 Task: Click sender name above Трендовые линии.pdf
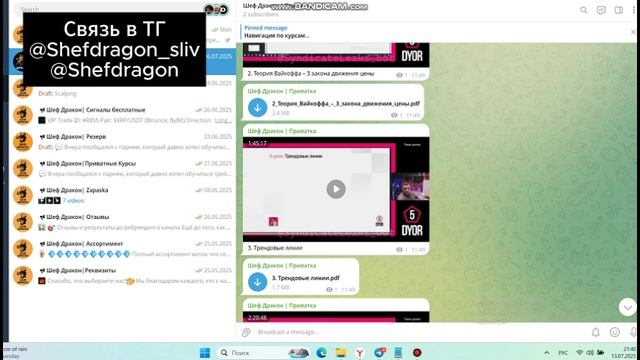coord(282,265)
